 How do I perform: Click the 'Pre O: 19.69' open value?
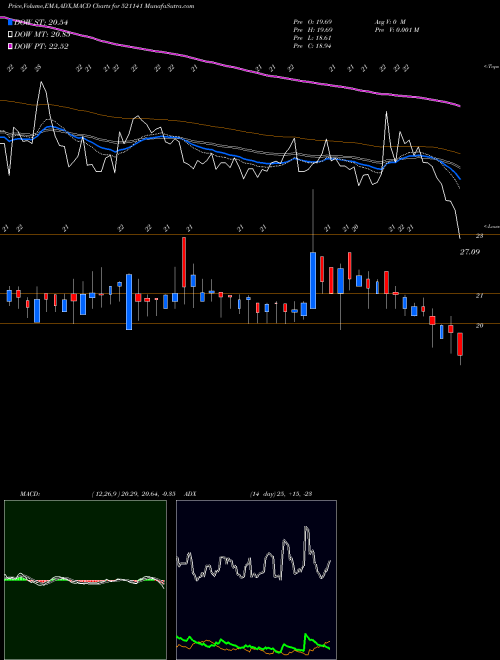[314, 21]
